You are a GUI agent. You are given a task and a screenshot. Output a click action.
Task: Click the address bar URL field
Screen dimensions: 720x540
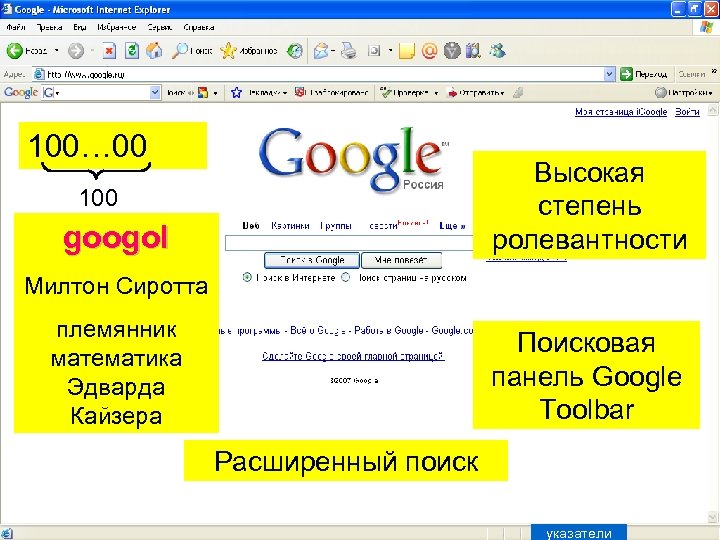tap(319, 74)
